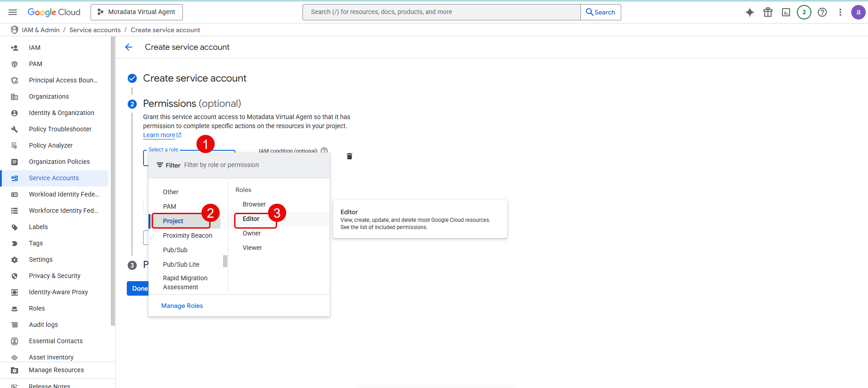Delete the role using trash icon
The image size is (868, 388).
350,156
